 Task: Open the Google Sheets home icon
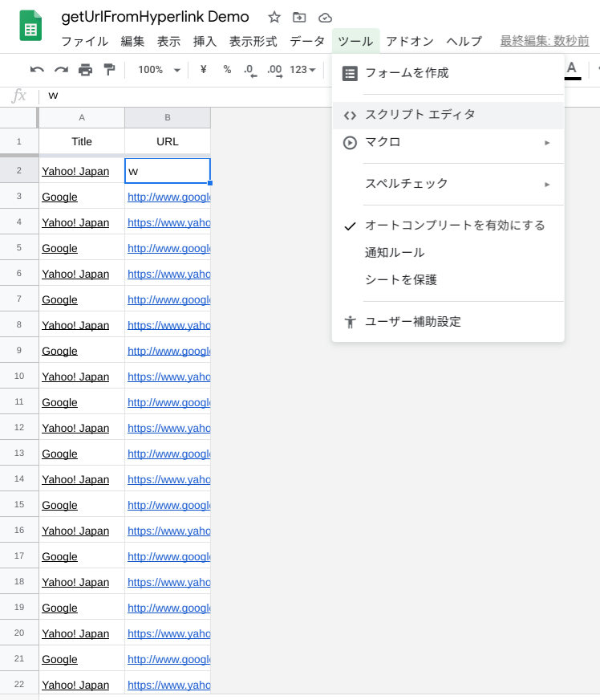[x=30, y=26]
